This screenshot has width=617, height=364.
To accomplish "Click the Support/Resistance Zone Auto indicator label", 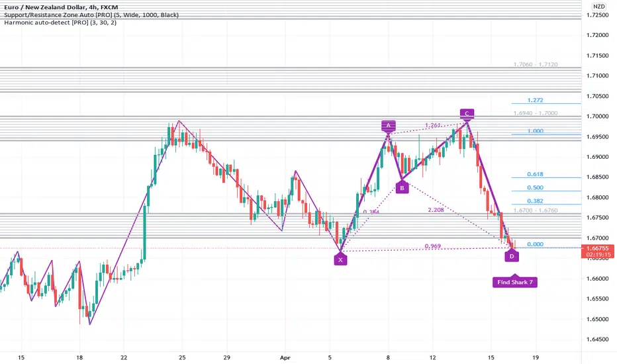I will pyautogui.click(x=91, y=15).
